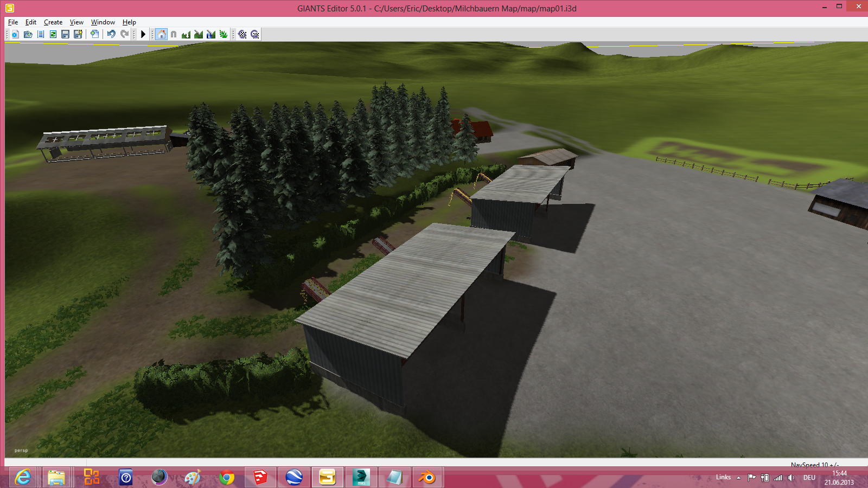Save the map with the floppy disk icon
The height and width of the screenshot is (488, 868).
[65, 34]
